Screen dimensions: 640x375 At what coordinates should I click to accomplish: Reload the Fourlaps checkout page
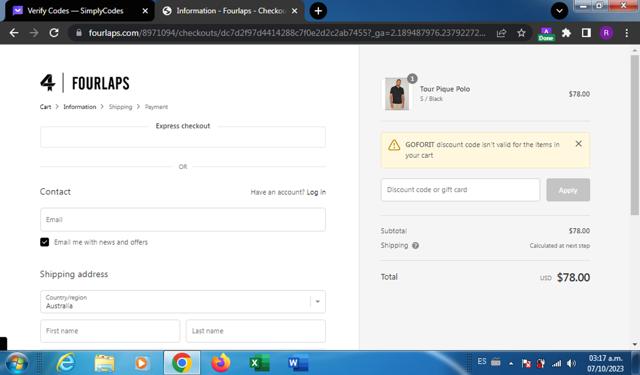[x=54, y=33]
